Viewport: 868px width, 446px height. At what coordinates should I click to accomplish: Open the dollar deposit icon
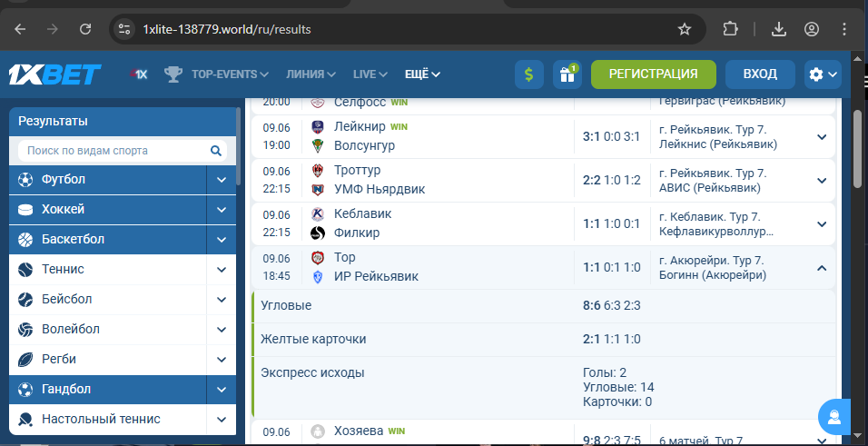click(529, 74)
